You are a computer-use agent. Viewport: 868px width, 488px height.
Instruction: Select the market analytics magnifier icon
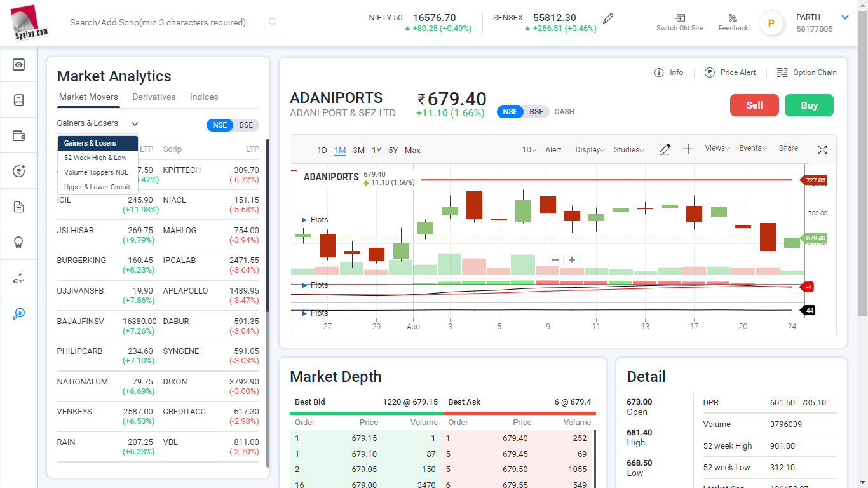coord(18,313)
